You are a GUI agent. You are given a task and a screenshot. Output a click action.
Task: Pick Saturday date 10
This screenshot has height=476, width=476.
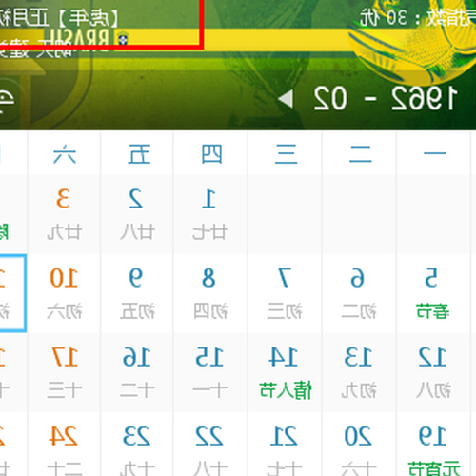[x=64, y=293]
